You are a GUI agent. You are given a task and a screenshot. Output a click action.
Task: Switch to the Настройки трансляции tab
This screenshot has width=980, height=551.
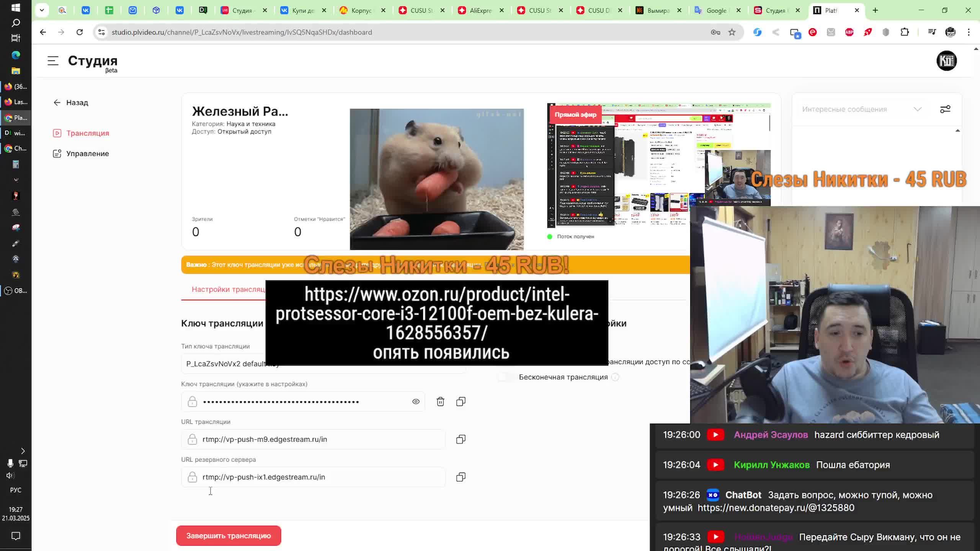[x=228, y=290]
